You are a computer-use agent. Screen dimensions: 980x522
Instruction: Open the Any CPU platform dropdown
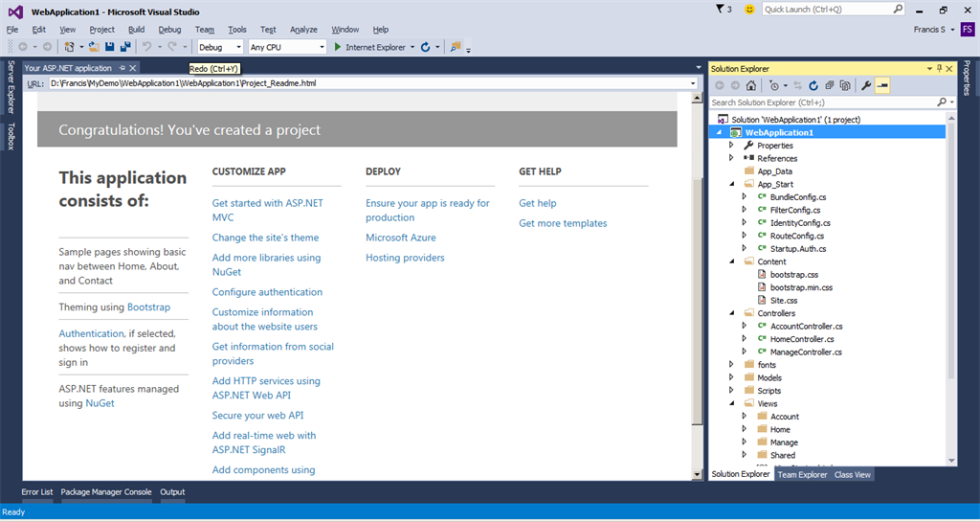click(x=322, y=47)
